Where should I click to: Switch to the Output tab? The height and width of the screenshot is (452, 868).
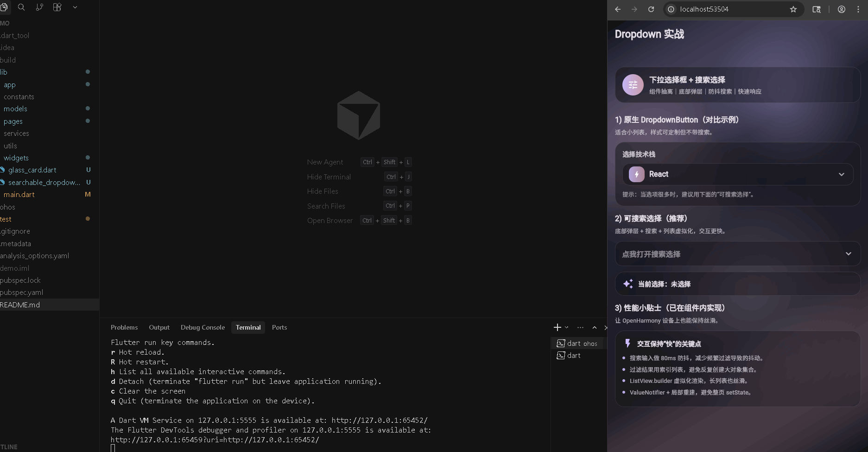[159, 327]
